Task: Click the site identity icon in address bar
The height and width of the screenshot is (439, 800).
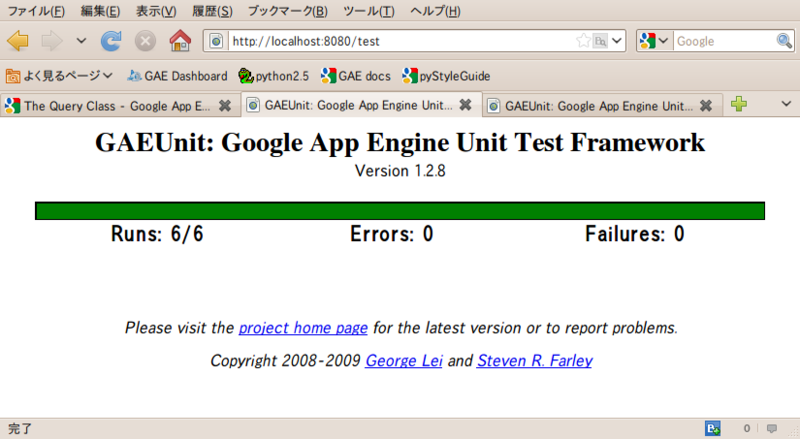Action: [216, 41]
